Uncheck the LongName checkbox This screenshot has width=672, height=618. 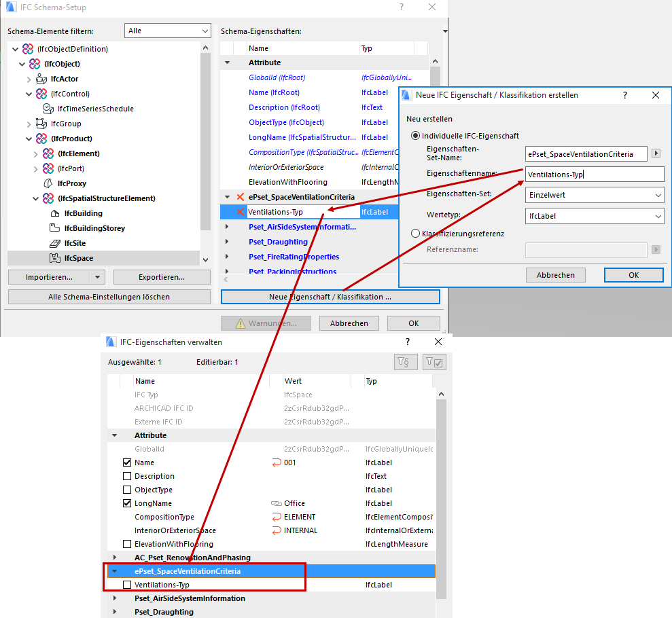click(x=127, y=503)
